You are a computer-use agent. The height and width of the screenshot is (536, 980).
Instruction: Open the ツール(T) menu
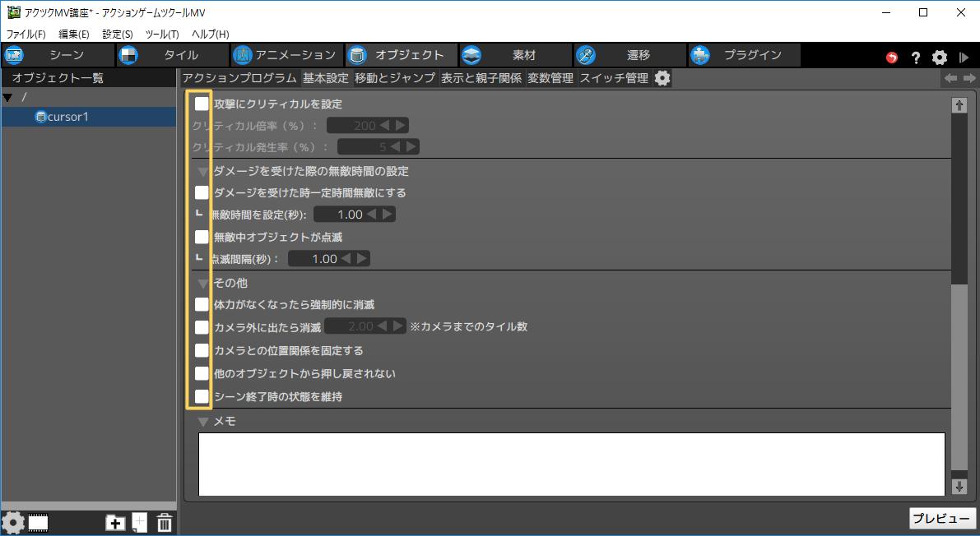(161, 34)
